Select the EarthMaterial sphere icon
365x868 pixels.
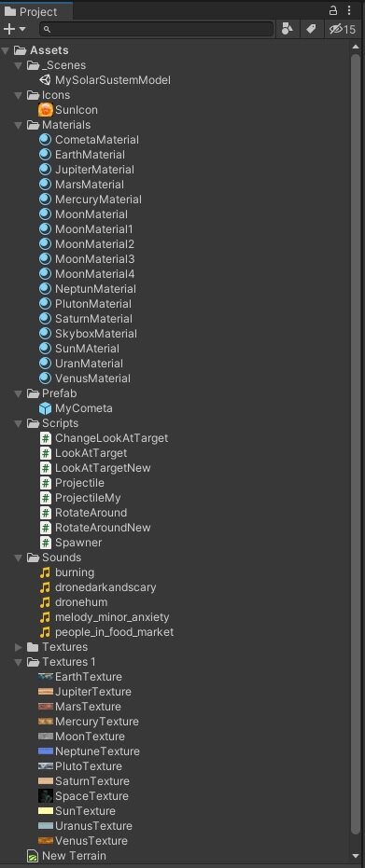46,155
